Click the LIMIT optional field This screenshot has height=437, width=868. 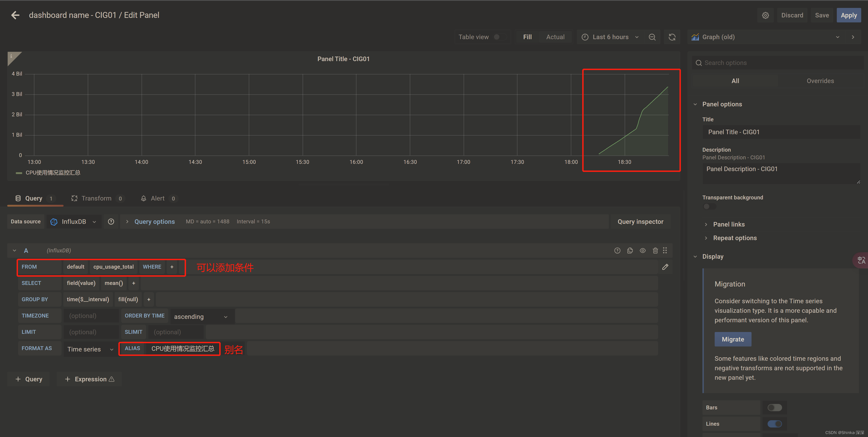coord(91,332)
